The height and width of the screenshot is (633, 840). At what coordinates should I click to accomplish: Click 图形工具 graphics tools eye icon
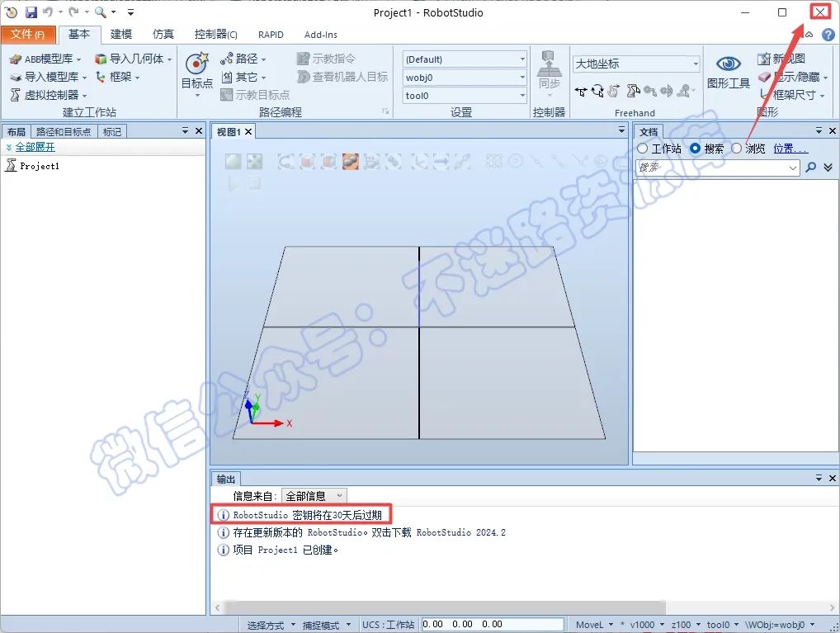[x=729, y=64]
